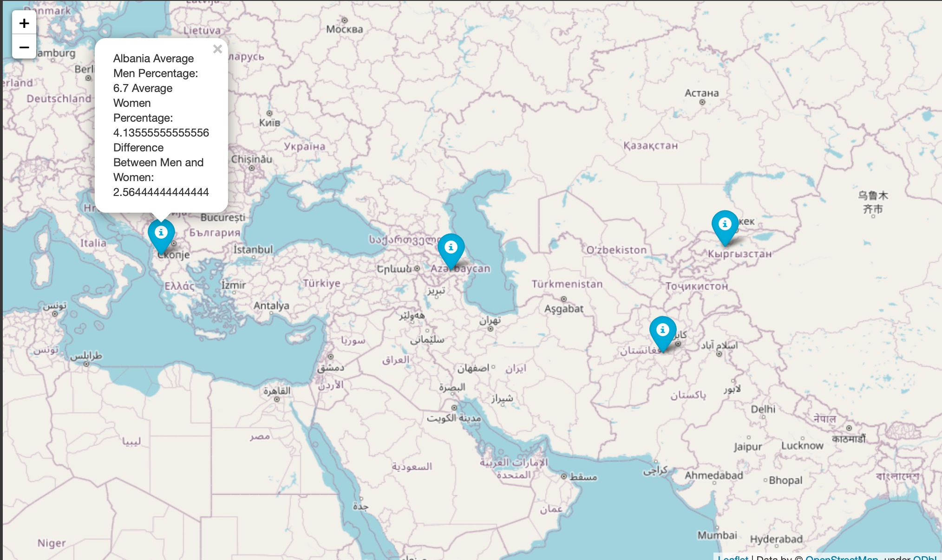This screenshot has width=942, height=560.
Task: Click the İstanbul city label
Action: 253,250
